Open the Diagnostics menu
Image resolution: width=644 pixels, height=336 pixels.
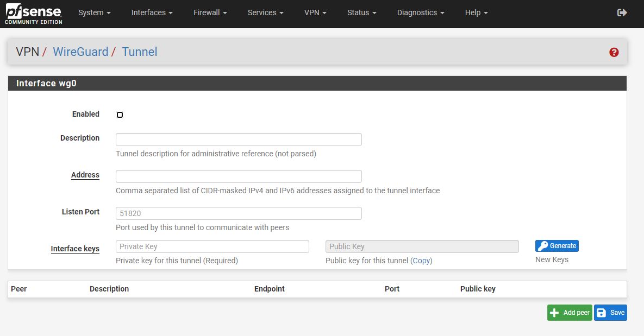pyautogui.click(x=420, y=12)
